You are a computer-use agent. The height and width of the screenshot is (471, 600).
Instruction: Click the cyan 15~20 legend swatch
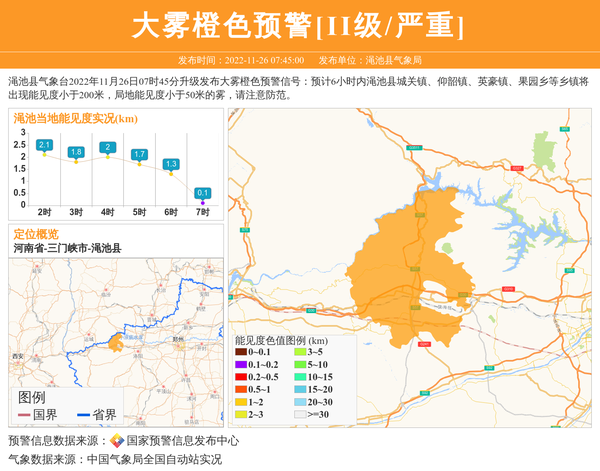[300, 389]
